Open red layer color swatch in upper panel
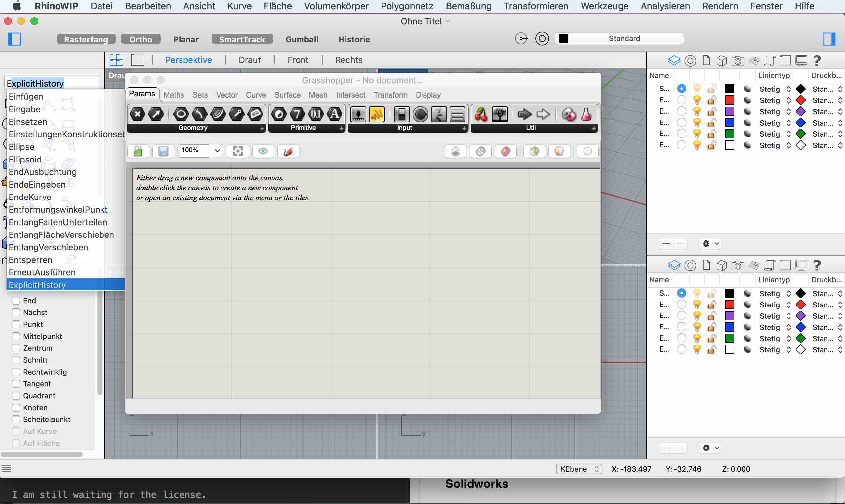 pyautogui.click(x=729, y=100)
